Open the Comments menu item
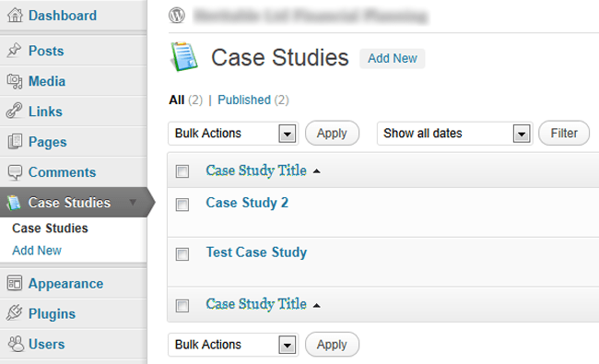 tap(74, 172)
